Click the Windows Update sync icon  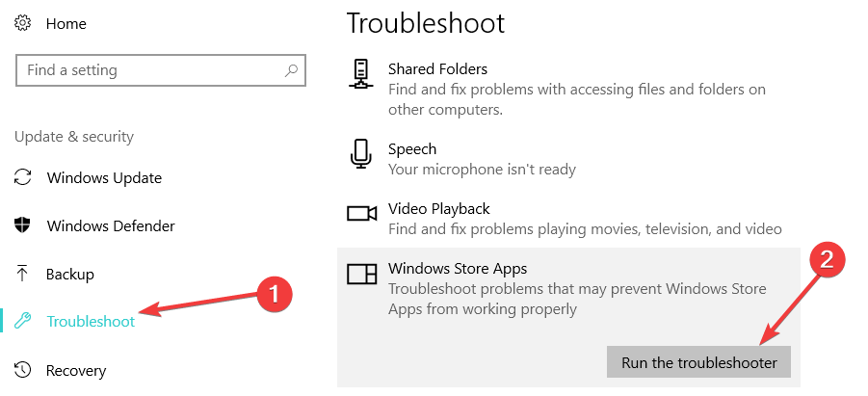click(23, 178)
